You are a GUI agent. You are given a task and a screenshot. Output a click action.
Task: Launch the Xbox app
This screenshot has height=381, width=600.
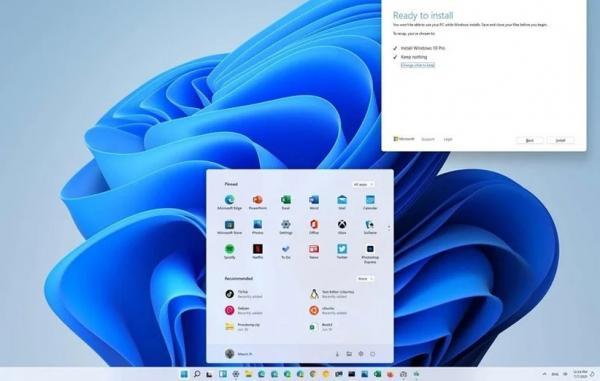(342, 226)
